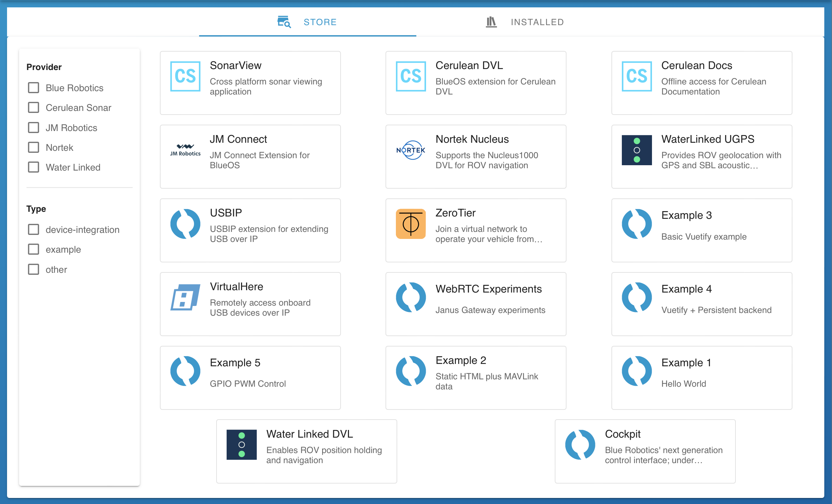Toggle the JM Robotics provider checkbox
This screenshot has width=832, height=504.
[x=34, y=128]
